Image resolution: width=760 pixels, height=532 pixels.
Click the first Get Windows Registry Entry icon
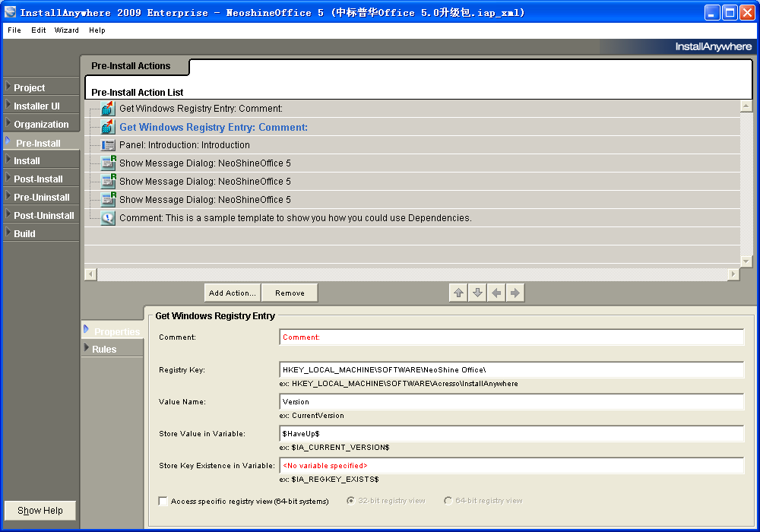coord(108,109)
